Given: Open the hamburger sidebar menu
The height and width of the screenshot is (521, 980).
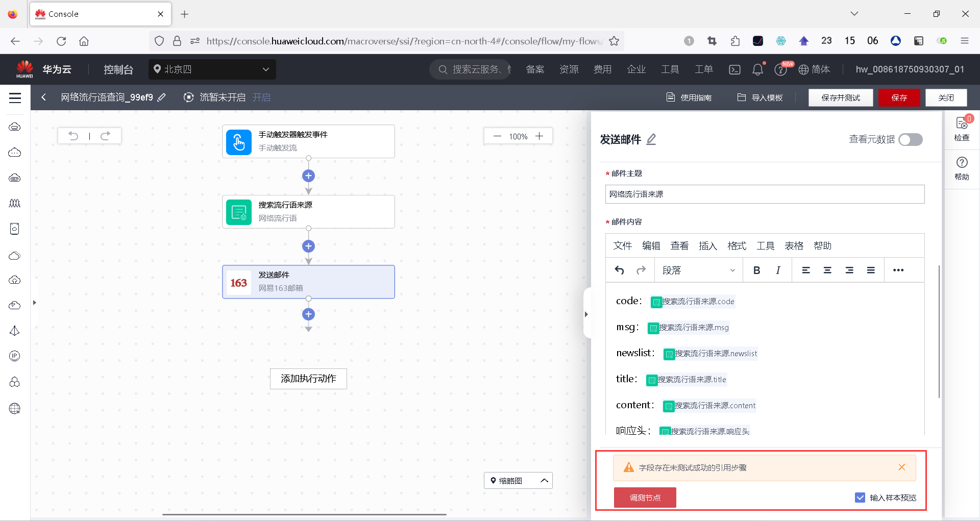Looking at the screenshot, I should [x=15, y=97].
